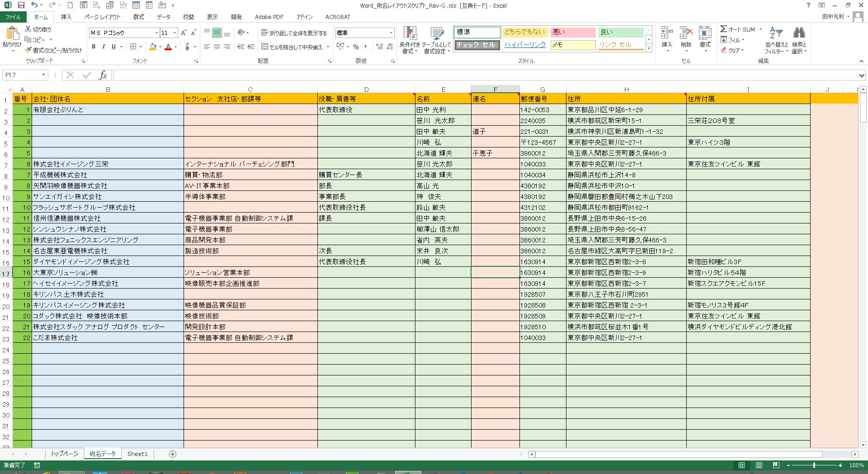Apply the 悪い cell style
The width and height of the screenshot is (868, 474).
pyautogui.click(x=572, y=32)
